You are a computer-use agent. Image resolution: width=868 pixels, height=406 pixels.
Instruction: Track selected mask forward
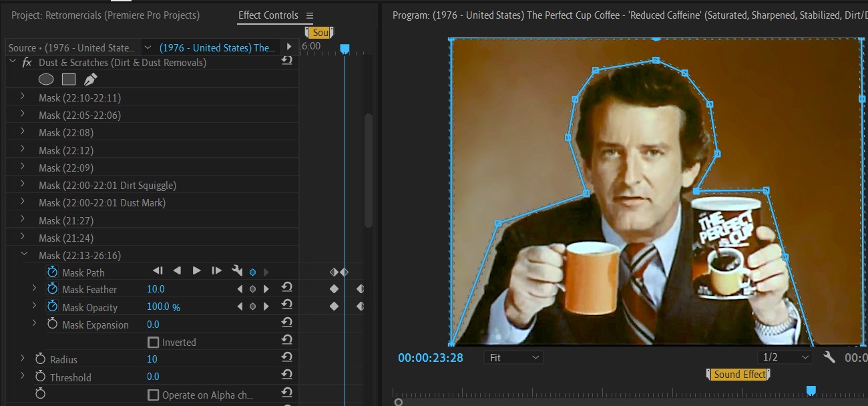click(x=197, y=271)
